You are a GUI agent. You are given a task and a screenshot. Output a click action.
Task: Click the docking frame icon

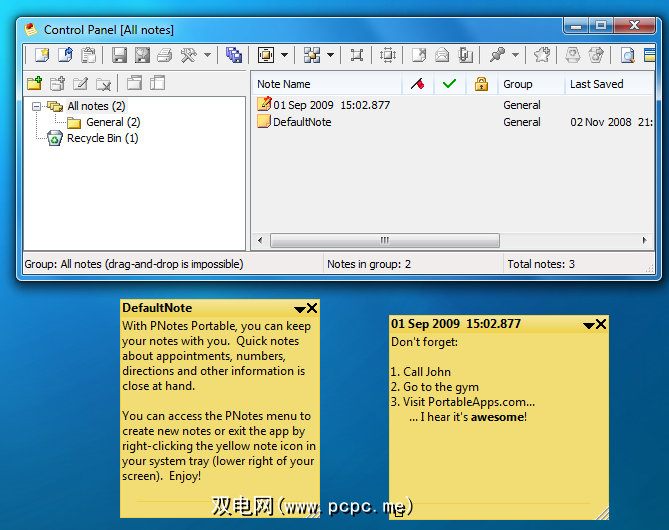pyautogui.click(x=266, y=55)
